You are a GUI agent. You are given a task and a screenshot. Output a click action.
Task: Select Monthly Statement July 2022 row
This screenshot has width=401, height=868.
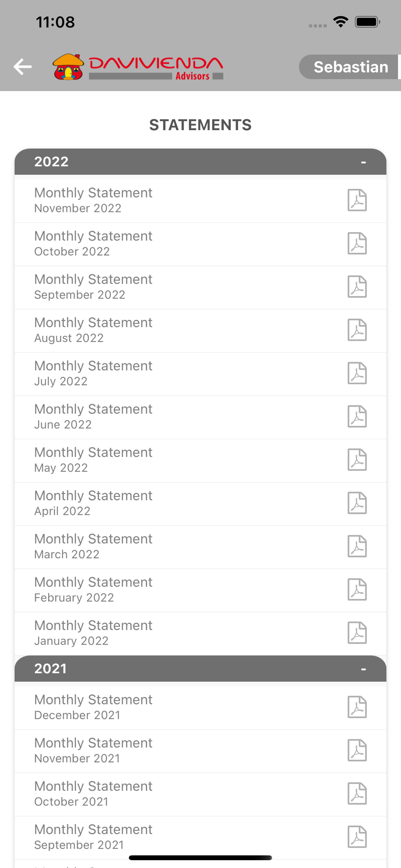[x=200, y=374]
